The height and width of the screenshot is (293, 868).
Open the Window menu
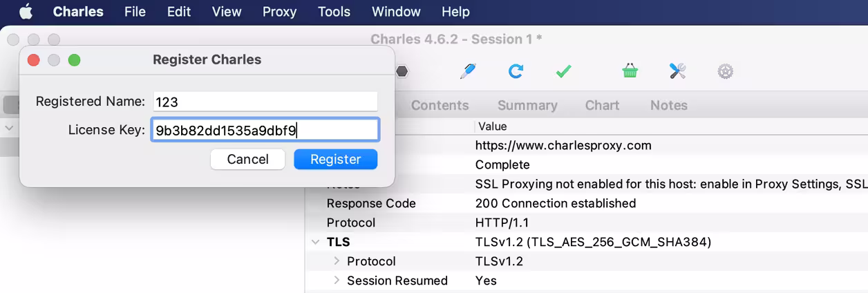(x=396, y=12)
